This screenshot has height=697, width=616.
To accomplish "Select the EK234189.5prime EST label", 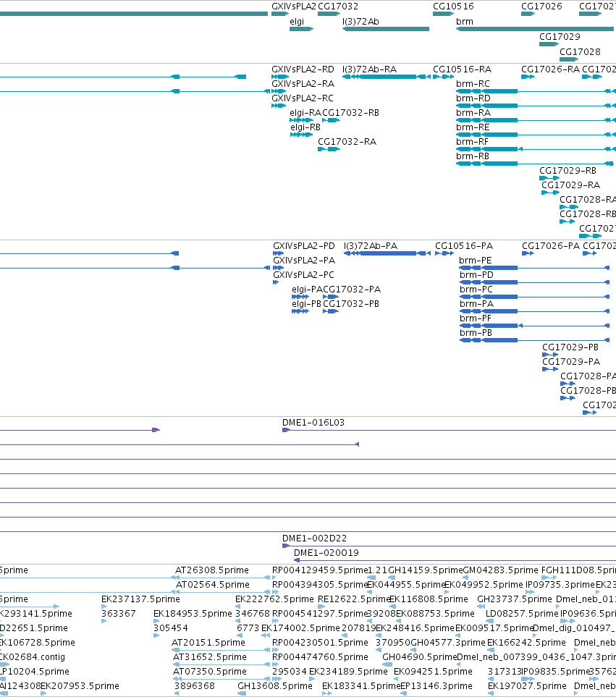I will [348, 671].
